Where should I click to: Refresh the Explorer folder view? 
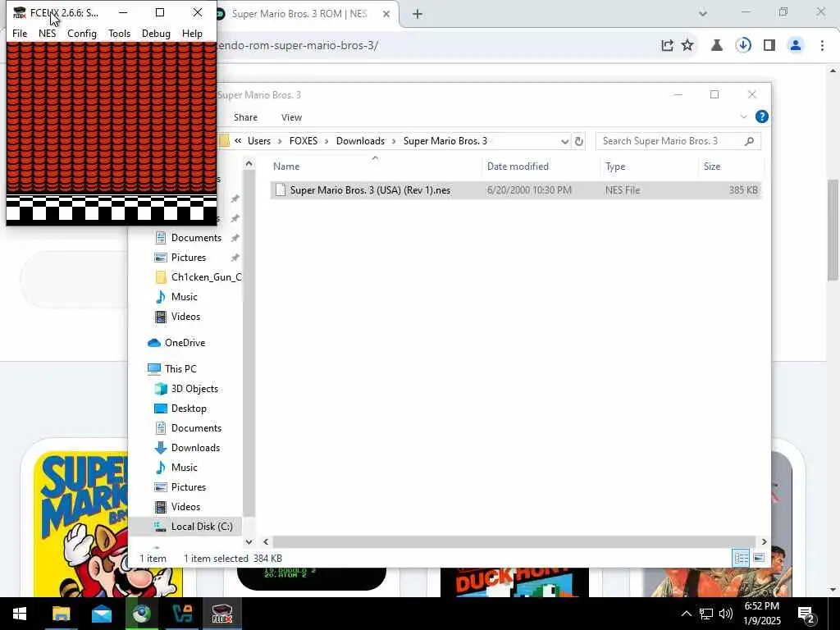click(579, 141)
